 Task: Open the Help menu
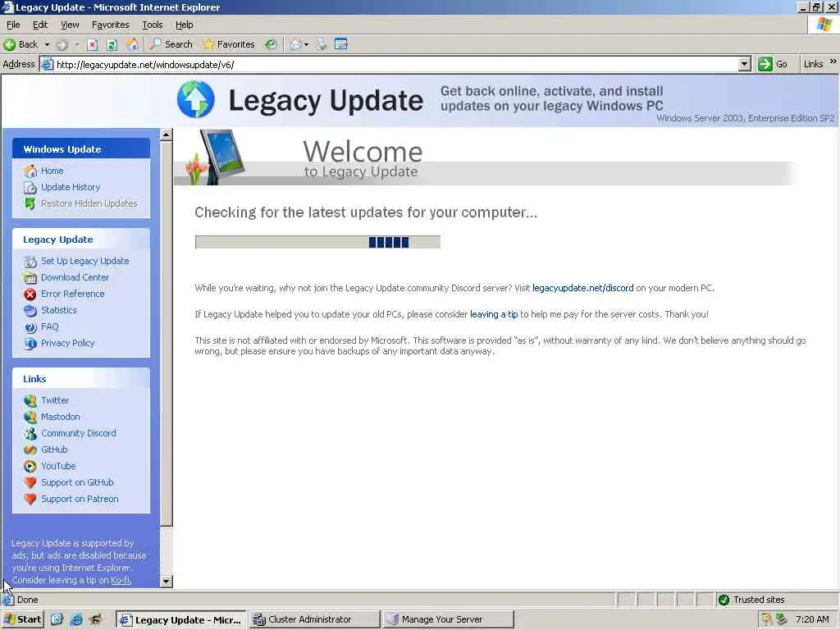[185, 25]
